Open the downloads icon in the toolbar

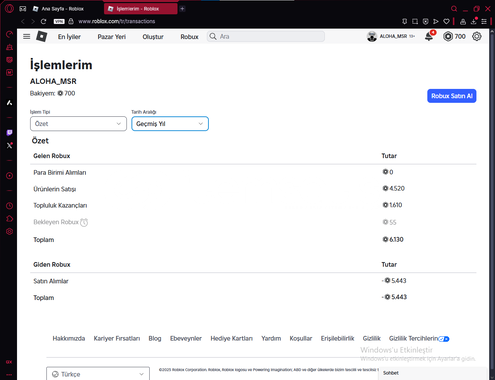pyautogui.click(x=474, y=21)
